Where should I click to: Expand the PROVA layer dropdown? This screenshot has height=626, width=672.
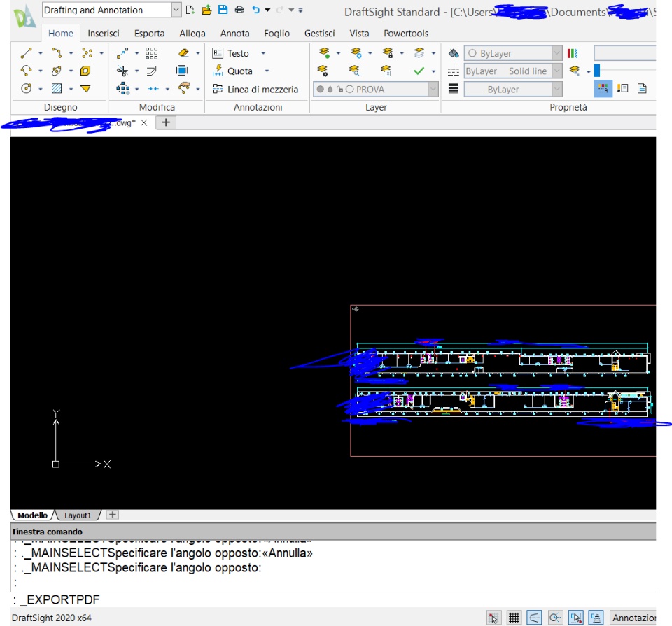[433, 89]
